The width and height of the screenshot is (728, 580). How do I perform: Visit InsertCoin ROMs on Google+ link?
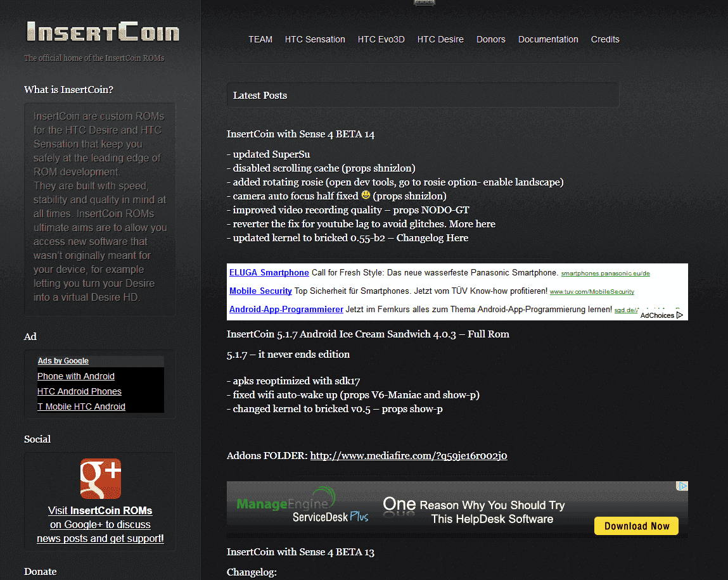pyautogui.click(x=100, y=524)
